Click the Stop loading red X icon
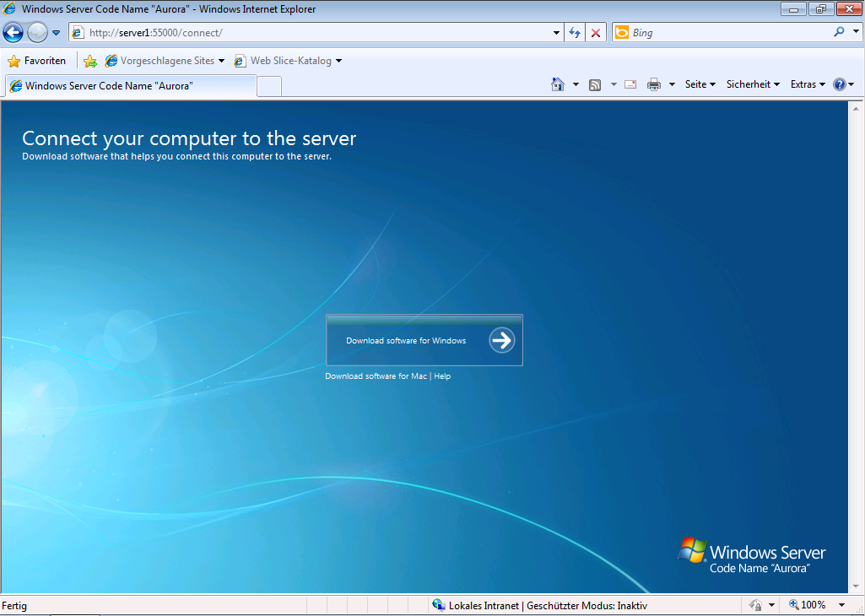The height and width of the screenshot is (616, 865). tap(596, 33)
